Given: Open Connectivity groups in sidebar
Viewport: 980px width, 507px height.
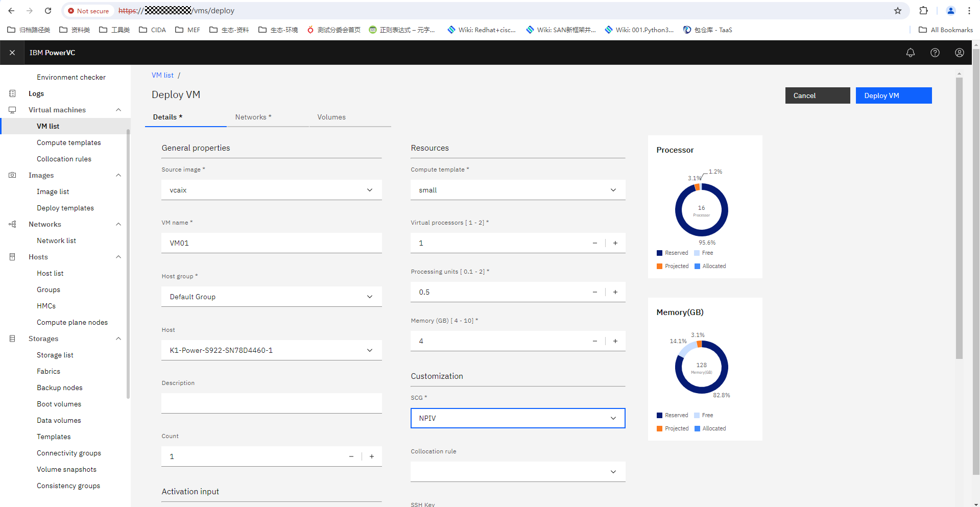Looking at the screenshot, I should (x=69, y=453).
